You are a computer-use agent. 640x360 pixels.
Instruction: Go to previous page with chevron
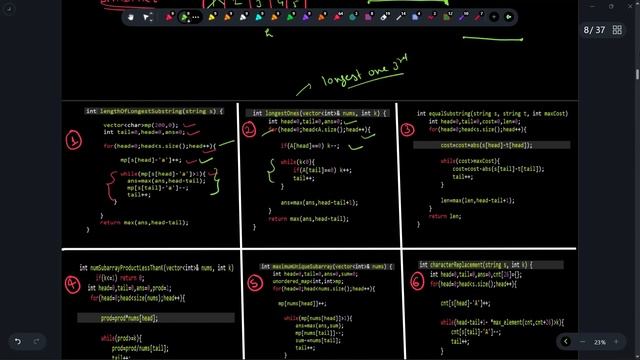[566, 342]
